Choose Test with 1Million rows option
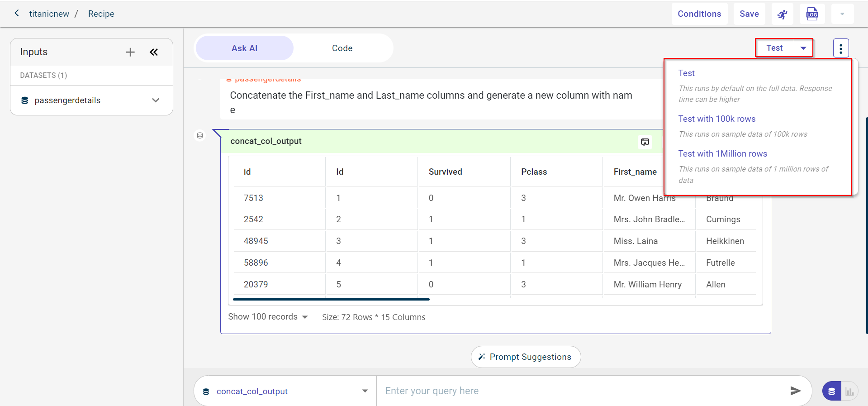The image size is (868, 406). (722, 154)
